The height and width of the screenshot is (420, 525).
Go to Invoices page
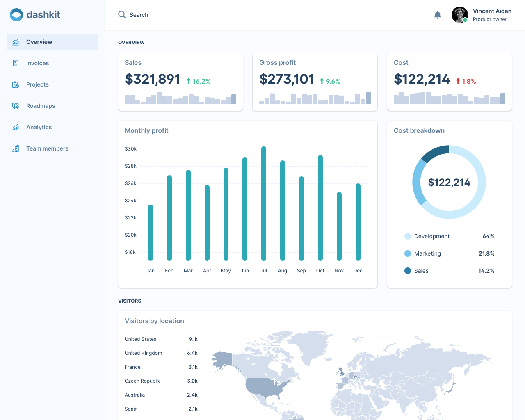click(x=52, y=63)
